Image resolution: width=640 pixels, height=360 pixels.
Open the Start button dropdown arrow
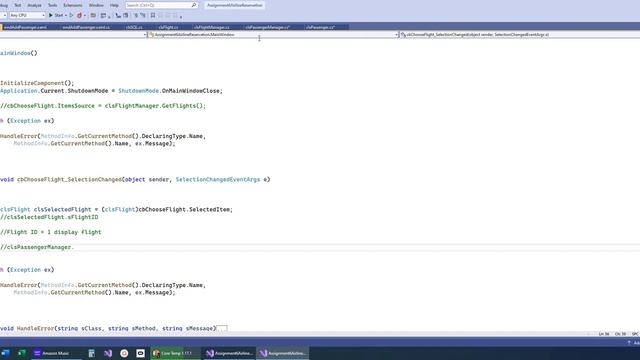(66, 15)
